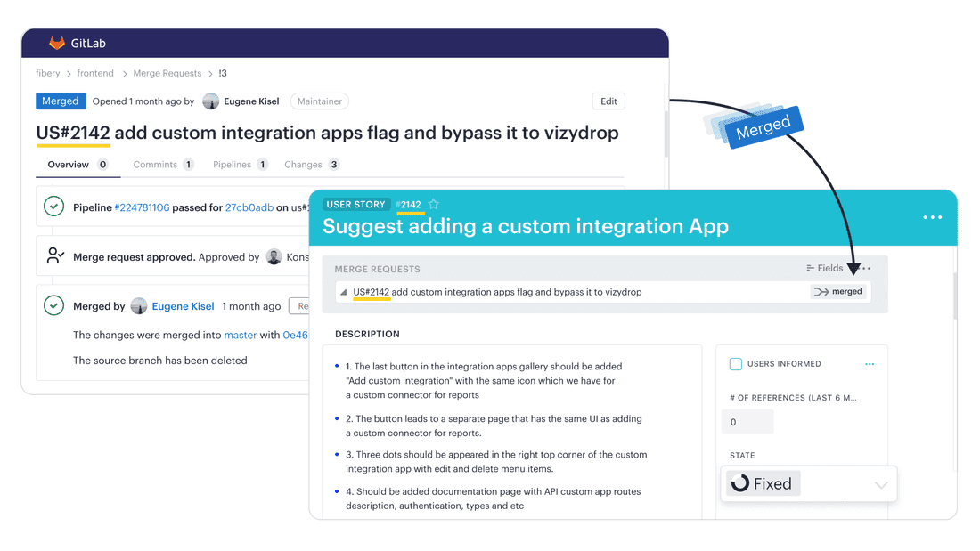Image resolution: width=980 pixels, height=551 pixels.
Task: Open the Users Informed ellipsis menu
Action: click(x=870, y=363)
